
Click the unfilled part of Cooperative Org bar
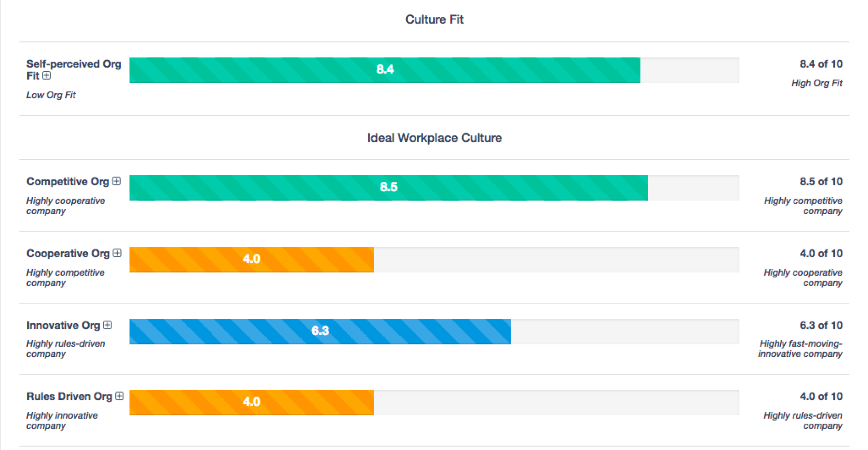pos(556,259)
